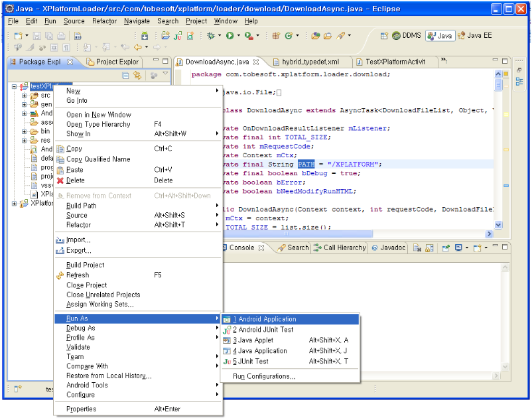Click Collapse All icon in Package Explorer
Screen dimensions: 532x420
coord(125,76)
